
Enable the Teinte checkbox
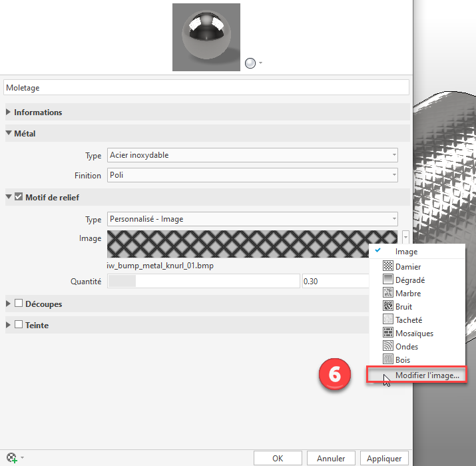pos(19,325)
